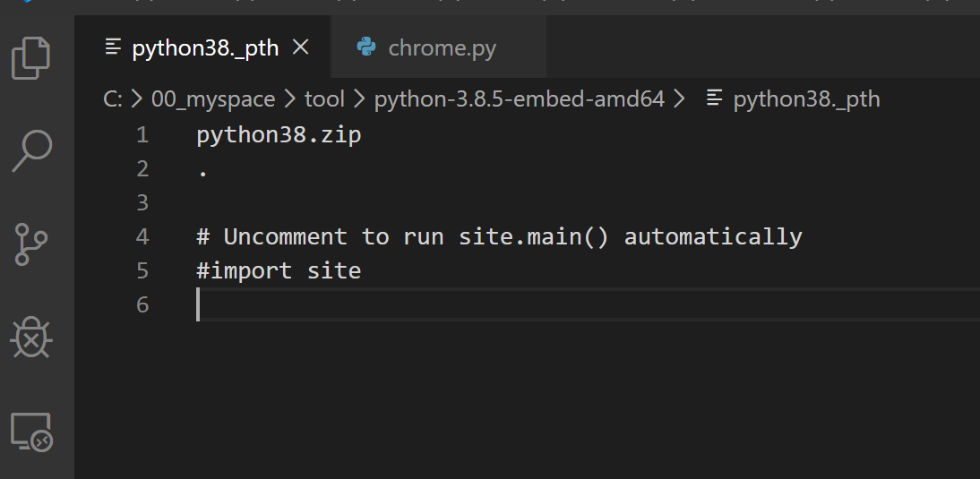Image resolution: width=980 pixels, height=479 pixels.
Task: Switch to the chrome.py tab
Action: coord(439,47)
